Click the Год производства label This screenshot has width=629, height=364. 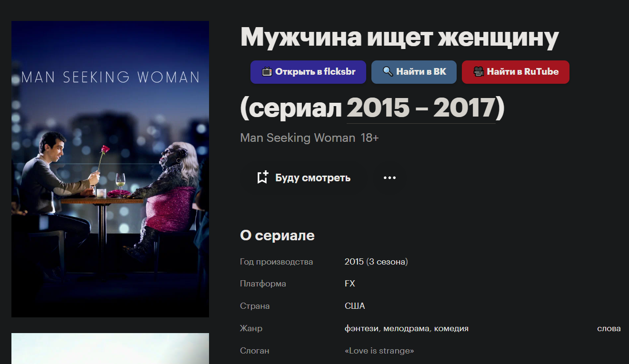[x=277, y=262]
